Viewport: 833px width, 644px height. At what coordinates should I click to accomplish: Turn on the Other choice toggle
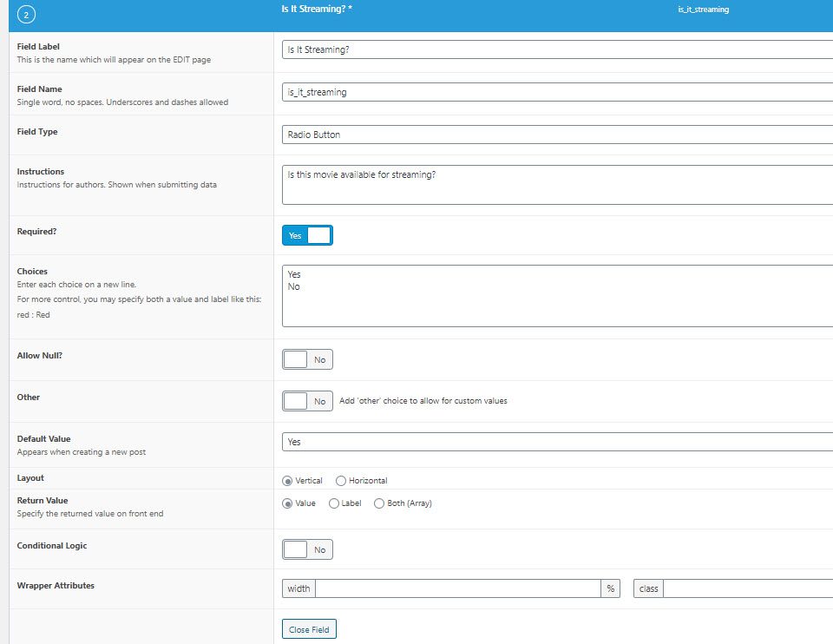click(307, 401)
